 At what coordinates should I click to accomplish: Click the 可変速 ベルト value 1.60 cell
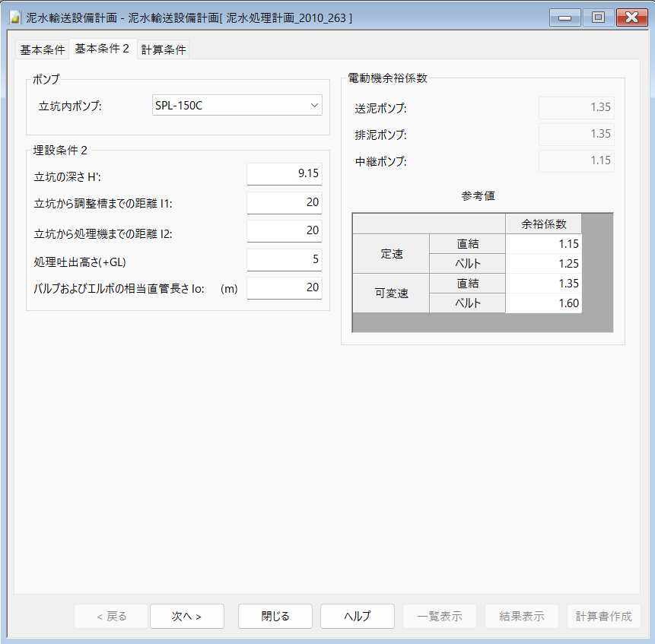(x=543, y=303)
